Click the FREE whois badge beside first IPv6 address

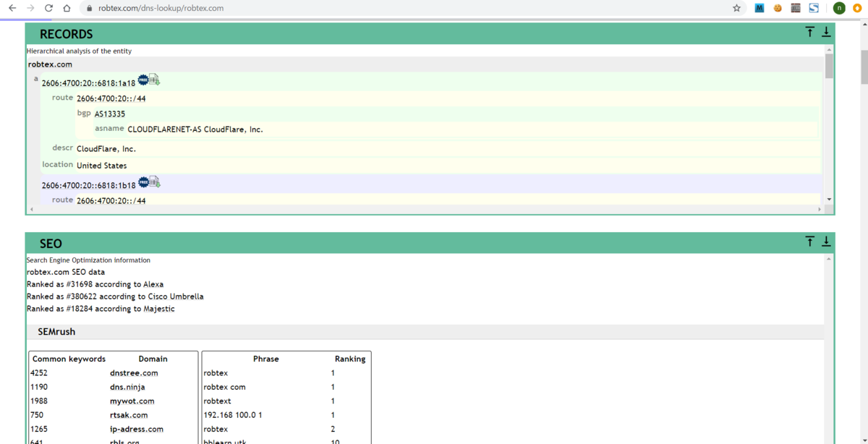pyautogui.click(x=144, y=80)
